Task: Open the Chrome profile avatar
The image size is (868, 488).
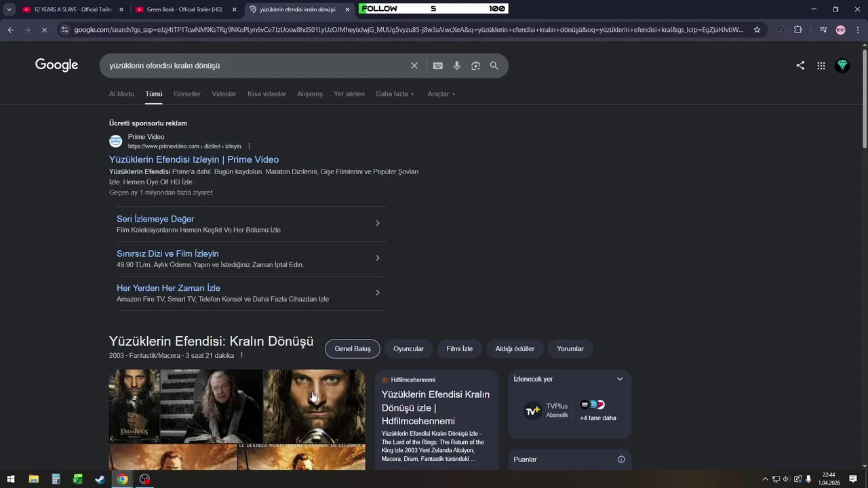Action: click(x=841, y=30)
